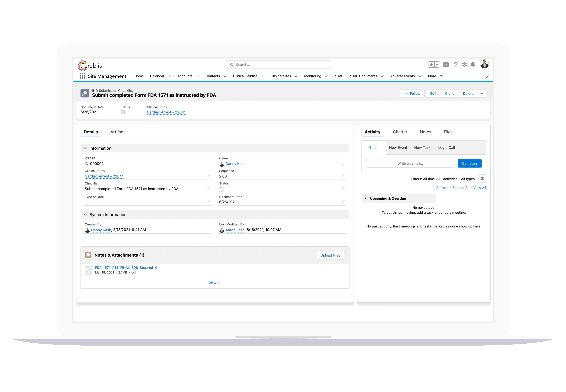This screenshot has width=566, height=392.
Task: Open the App Launcher grid icon
Action: [82, 76]
